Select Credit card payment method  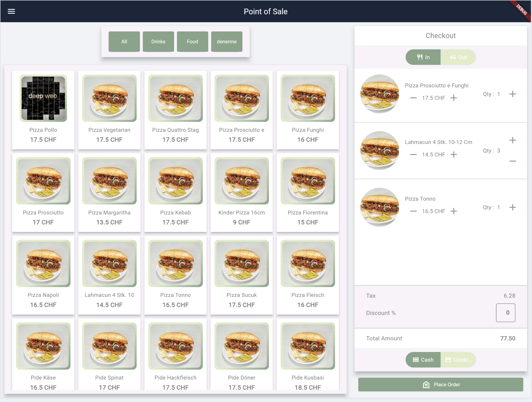[x=458, y=360]
